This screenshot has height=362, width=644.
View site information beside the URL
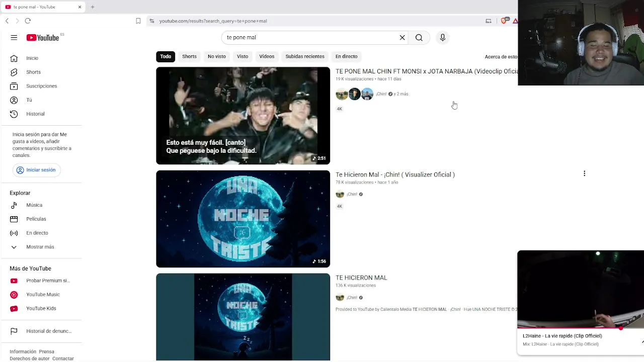coord(151,21)
